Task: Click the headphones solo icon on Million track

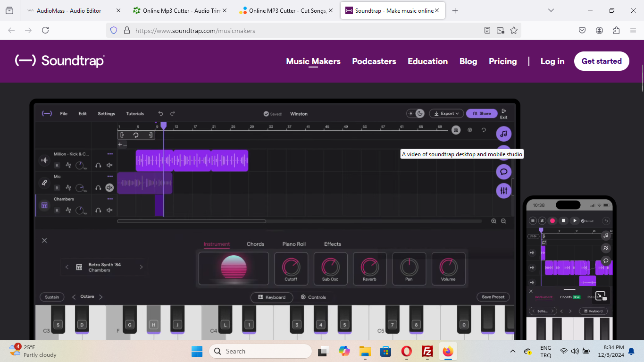Action: pos(98,165)
